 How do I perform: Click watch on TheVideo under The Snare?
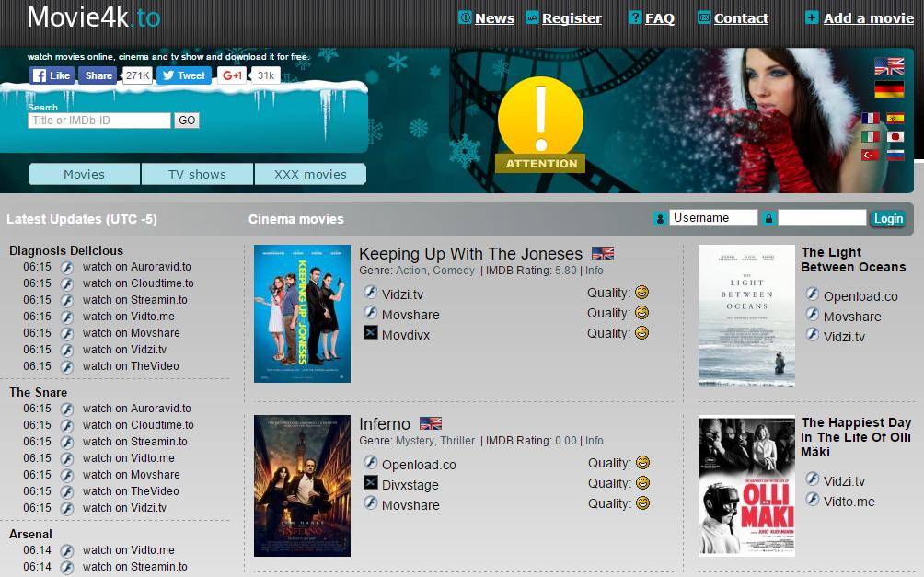click(x=131, y=490)
